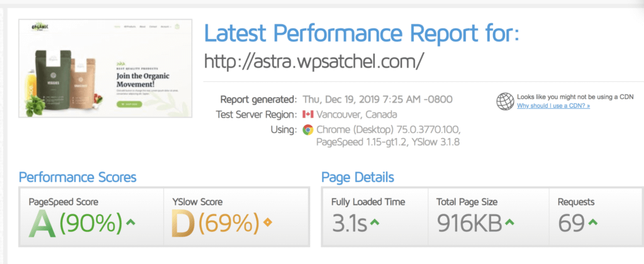Click the green arrow beside PageSpeed score
Image resolution: width=644 pixels, height=264 pixels.
point(130,221)
